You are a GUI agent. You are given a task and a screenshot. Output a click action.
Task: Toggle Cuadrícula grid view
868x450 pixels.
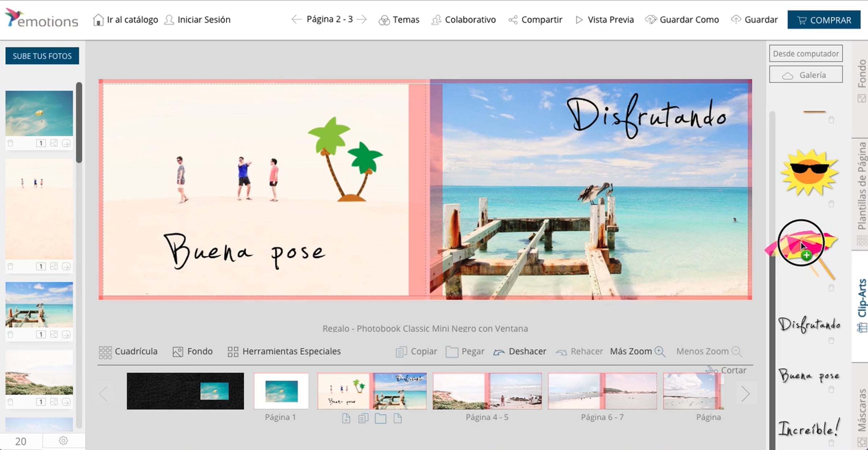point(128,352)
